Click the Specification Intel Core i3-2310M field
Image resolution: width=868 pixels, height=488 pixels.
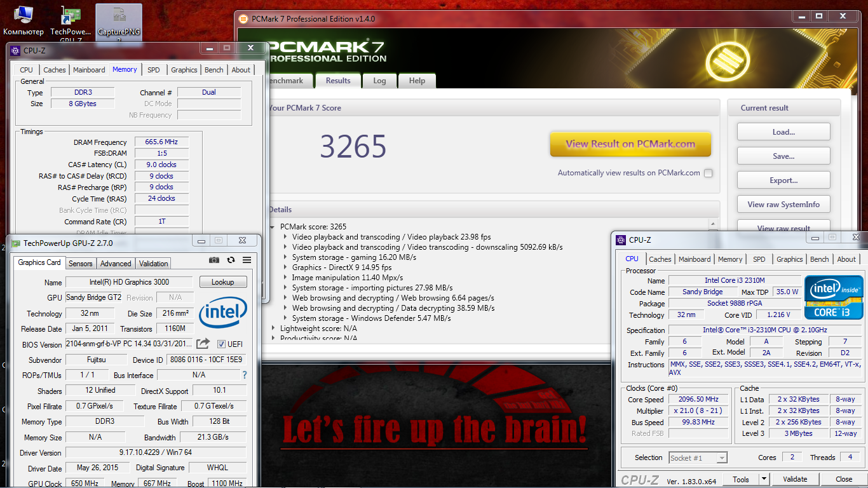point(766,330)
